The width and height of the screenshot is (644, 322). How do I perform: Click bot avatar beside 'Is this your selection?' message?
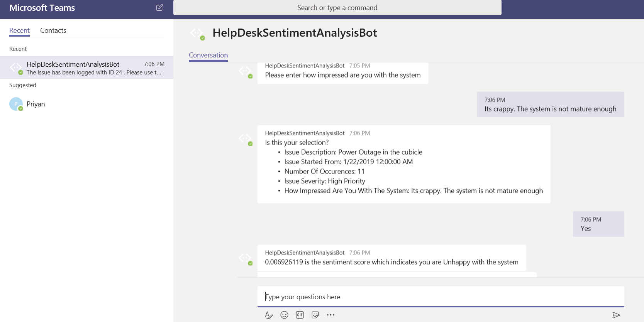coord(245,139)
